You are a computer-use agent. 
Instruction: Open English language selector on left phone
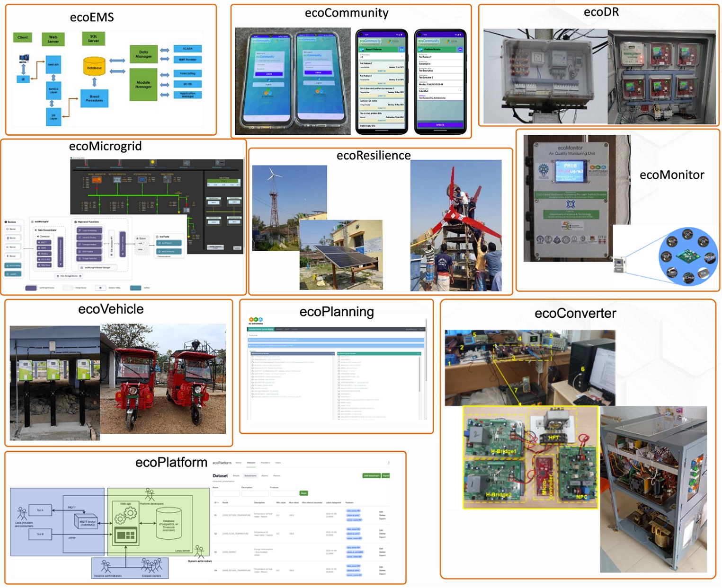(268, 84)
